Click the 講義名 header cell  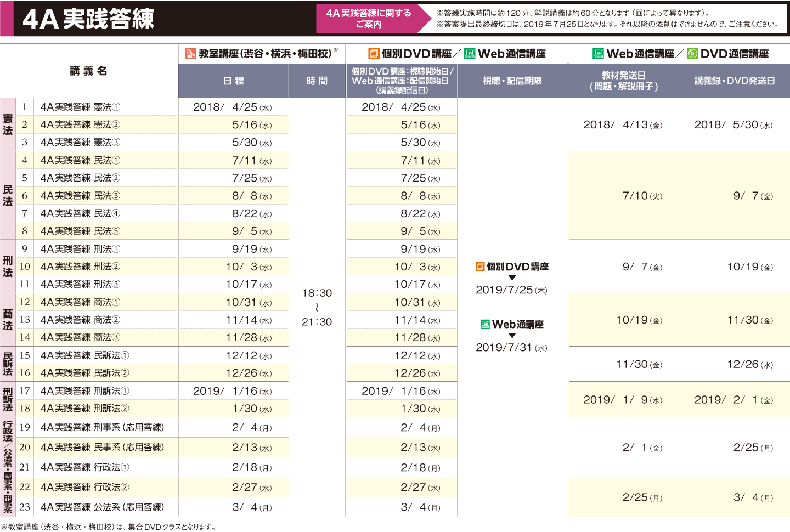(x=88, y=71)
